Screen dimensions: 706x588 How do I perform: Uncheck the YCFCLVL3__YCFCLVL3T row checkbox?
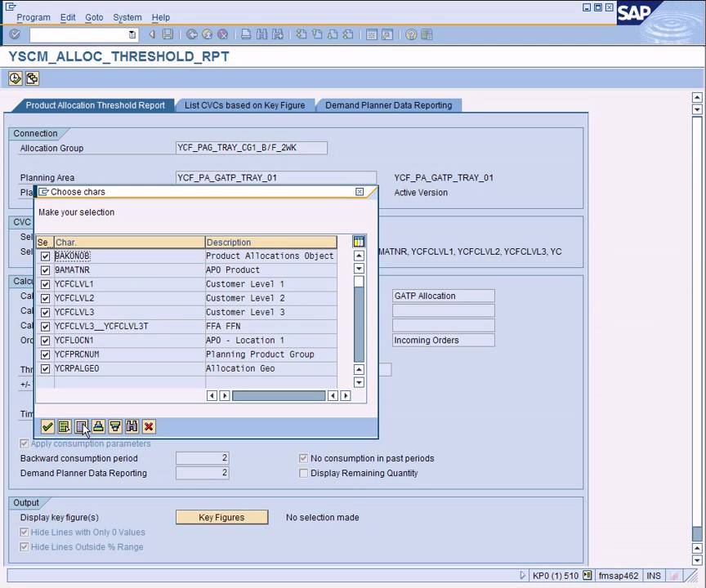click(45, 327)
